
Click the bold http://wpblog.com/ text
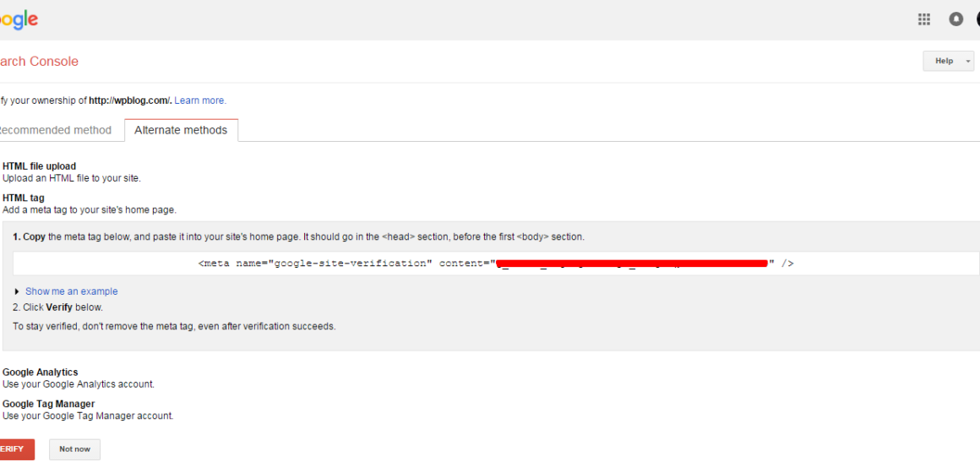[x=130, y=100]
